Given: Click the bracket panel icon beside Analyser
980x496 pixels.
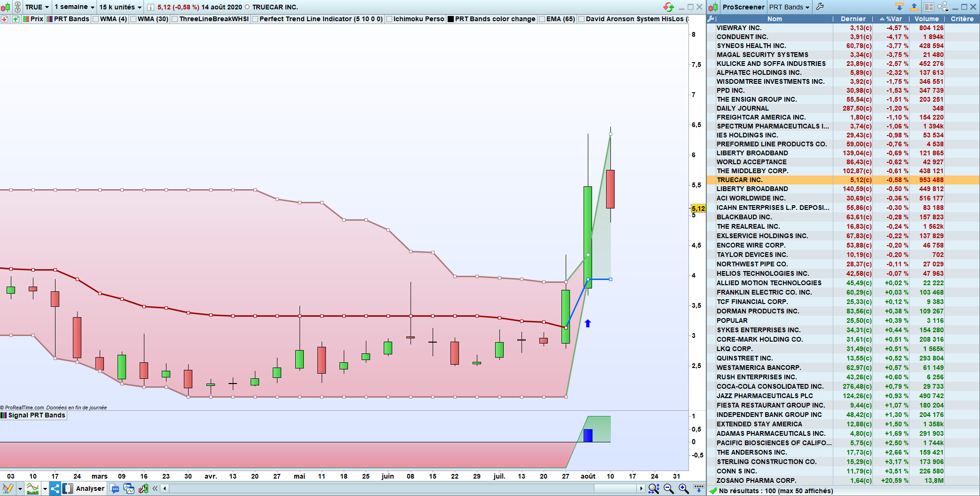Looking at the screenshot, I should [x=68, y=488].
